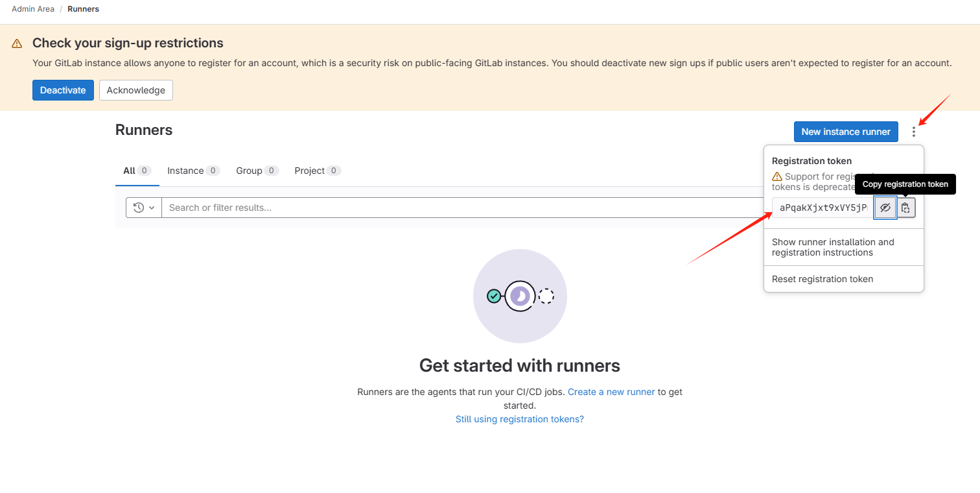Open recent searches history dropdown
Screen dimensions: 980x493
click(x=144, y=208)
